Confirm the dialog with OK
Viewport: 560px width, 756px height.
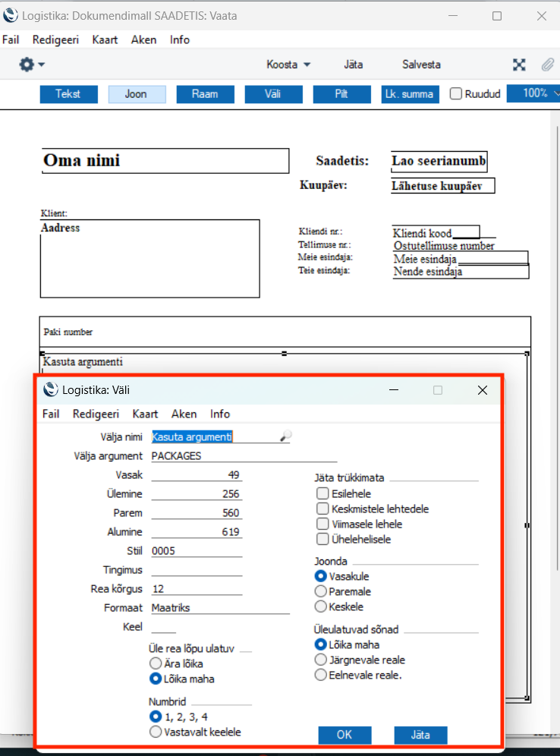(344, 735)
